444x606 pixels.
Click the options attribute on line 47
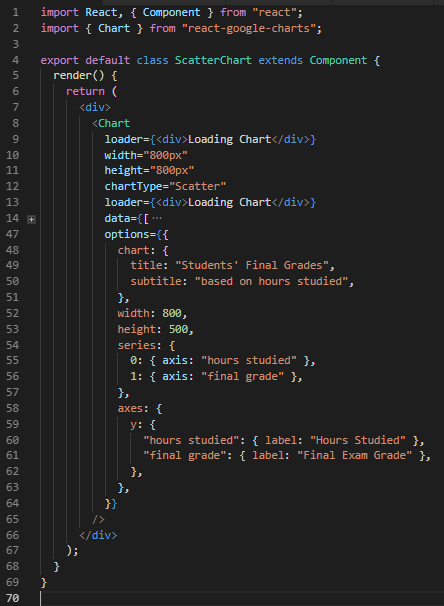coord(127,234)
